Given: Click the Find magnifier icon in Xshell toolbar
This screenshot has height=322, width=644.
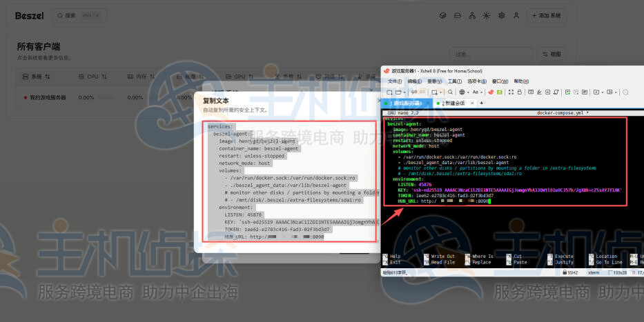Looking at the screenshot, I should 450,92.
